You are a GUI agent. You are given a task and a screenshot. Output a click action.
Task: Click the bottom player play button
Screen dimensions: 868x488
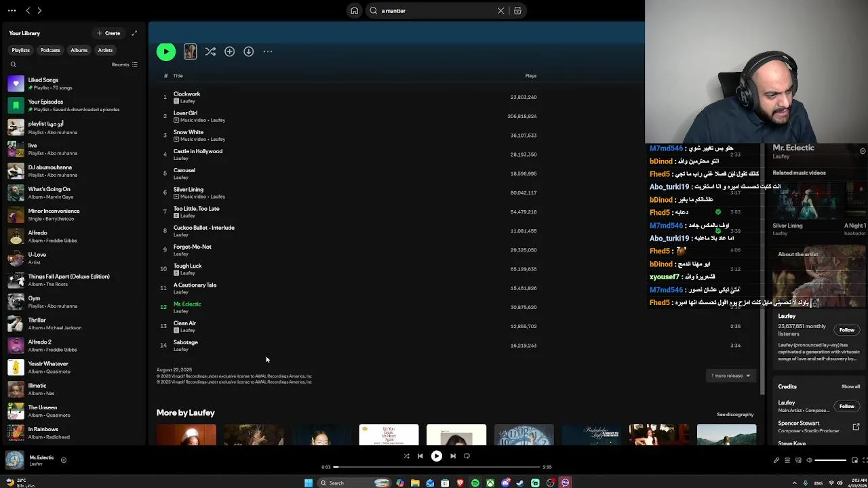(437, 456)
